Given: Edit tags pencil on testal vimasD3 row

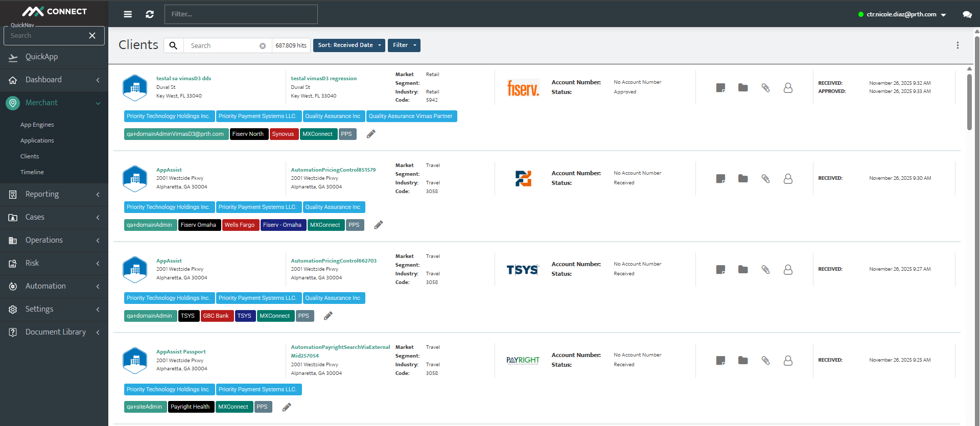Looking at the screenshot, I should [x=371, y=134].
